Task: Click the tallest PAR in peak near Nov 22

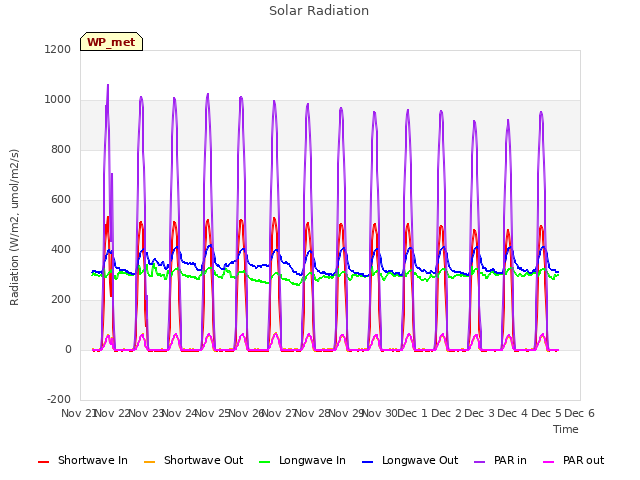Action: pos(108,86)
